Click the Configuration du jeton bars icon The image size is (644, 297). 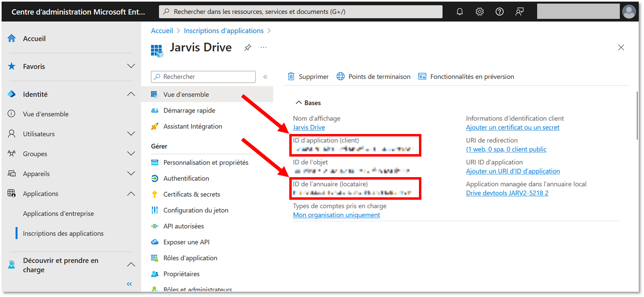click(154, 210)
